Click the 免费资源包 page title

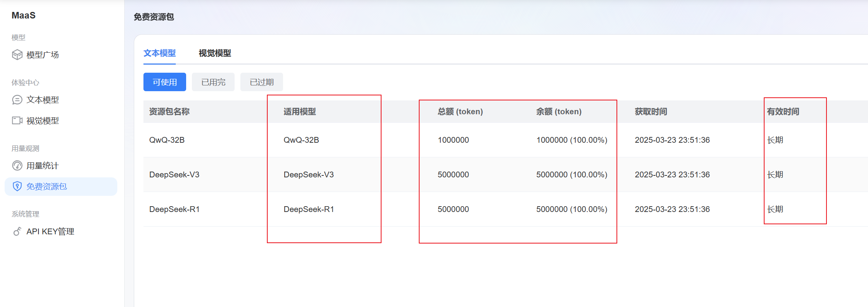(x=154, y=17)
